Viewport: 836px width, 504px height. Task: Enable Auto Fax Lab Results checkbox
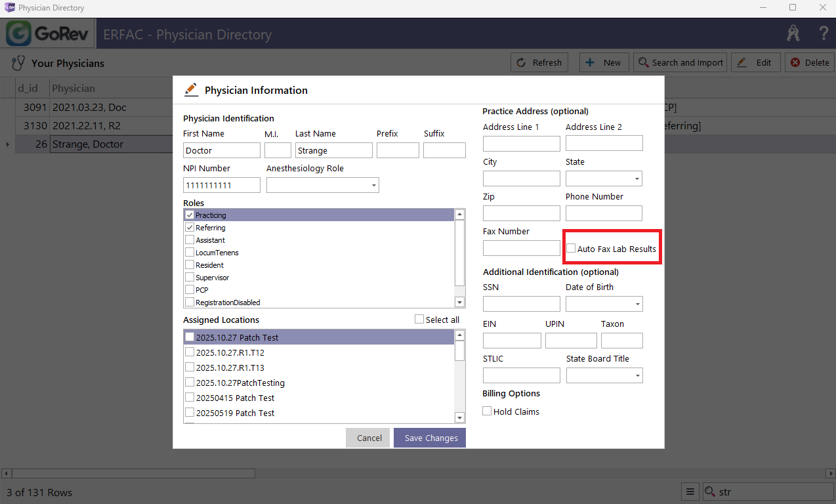coord(572,249)
